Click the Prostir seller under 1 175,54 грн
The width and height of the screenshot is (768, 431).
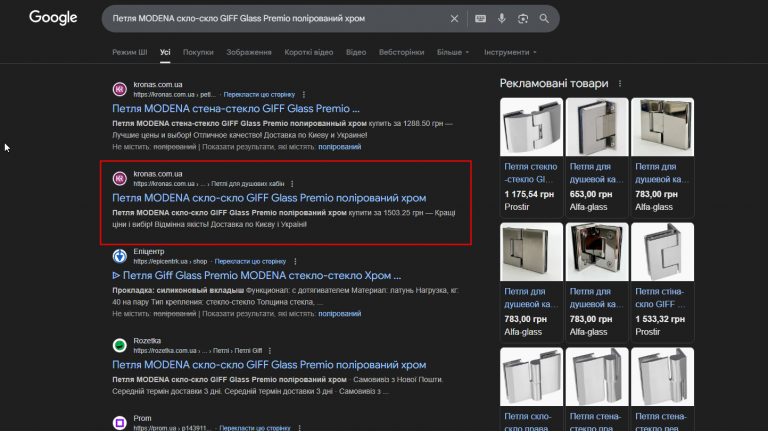coord(517,207)
